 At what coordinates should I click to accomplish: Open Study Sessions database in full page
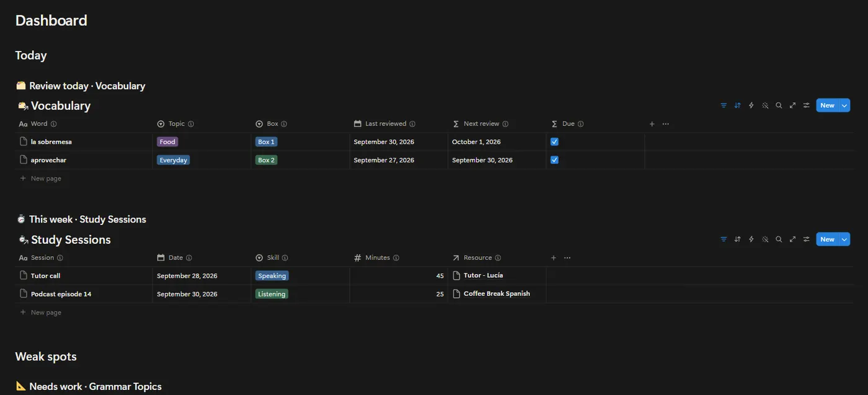click(792, 239)
